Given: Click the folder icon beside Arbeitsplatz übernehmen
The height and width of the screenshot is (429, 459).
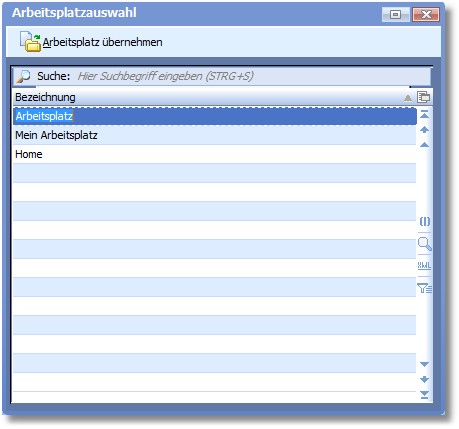Looking at the screenshot, I should [x=30, y=41].
